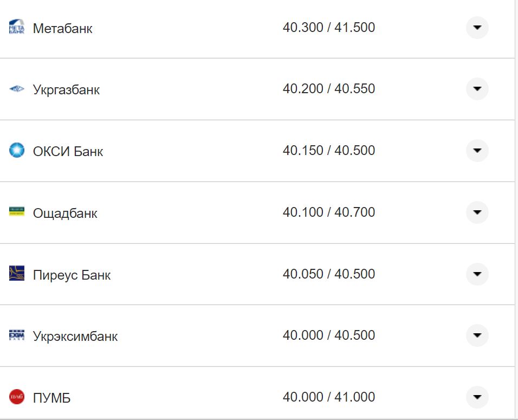Viewport: 518px width, 420px height.
Task: Open the Ощадбанк dropdown arrow
Action: tap(477, 212)
